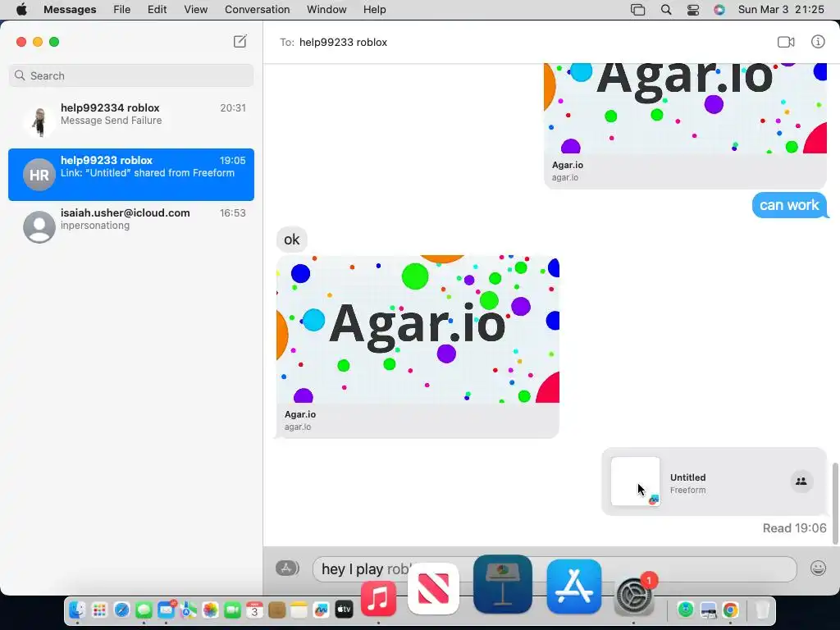Screen dimensions: 840x630
Task: Click the people share icon on Freeform card
Action: pos(801,481)
